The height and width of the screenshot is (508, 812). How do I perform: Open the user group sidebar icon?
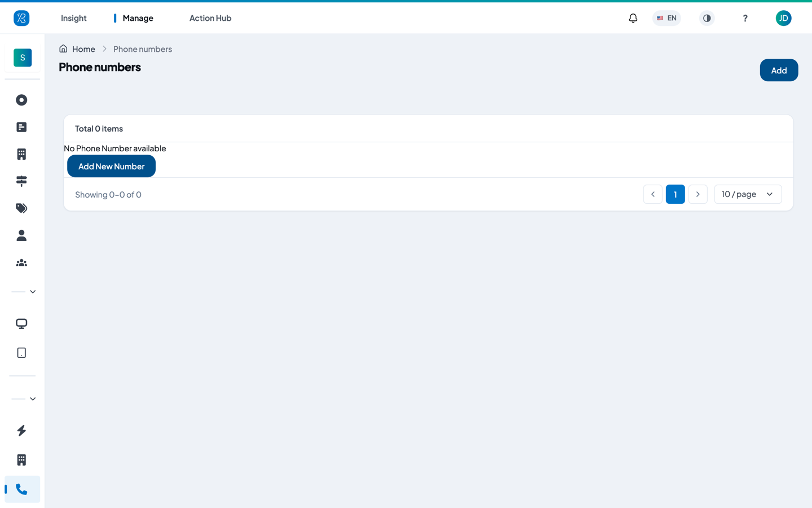tap(21, 262)
